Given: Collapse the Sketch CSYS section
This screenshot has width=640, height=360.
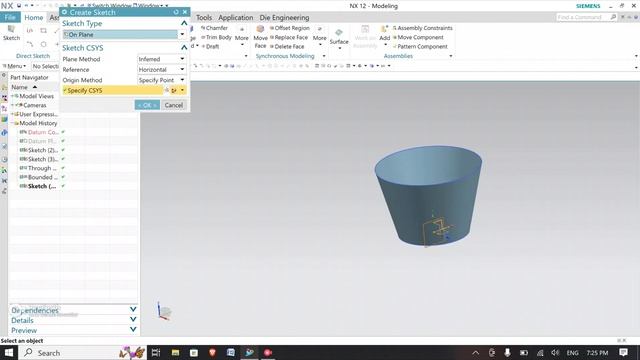Looking at the screenshot, I should click(184, 48).
